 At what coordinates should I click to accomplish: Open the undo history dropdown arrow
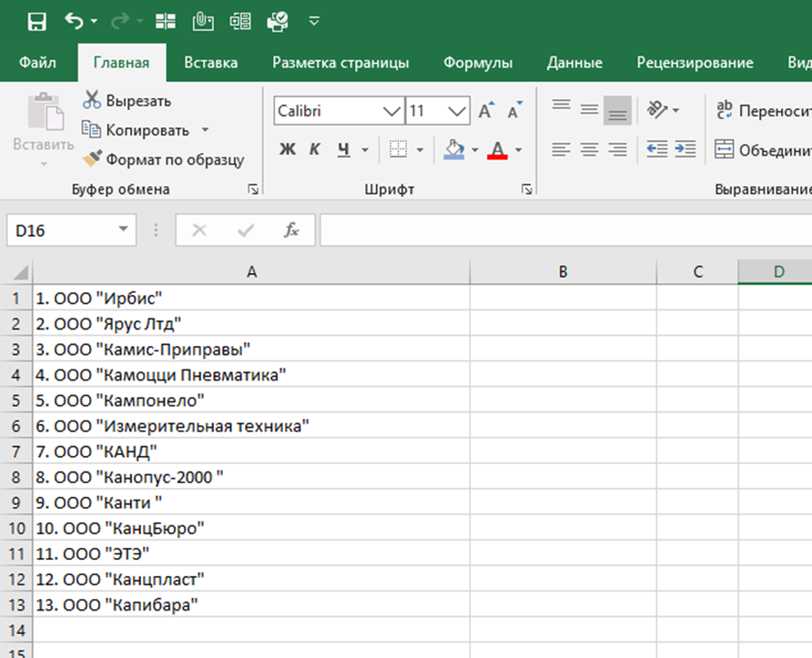click(x=94, y=21)
